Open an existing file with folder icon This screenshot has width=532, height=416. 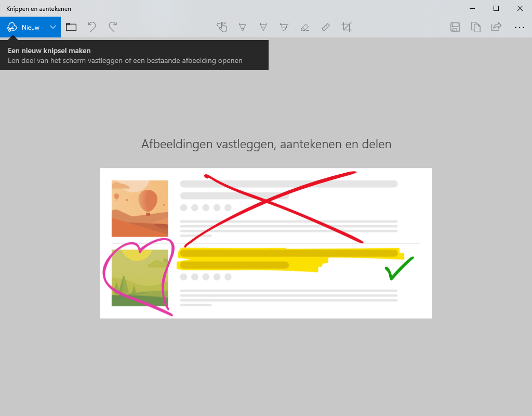71,27
